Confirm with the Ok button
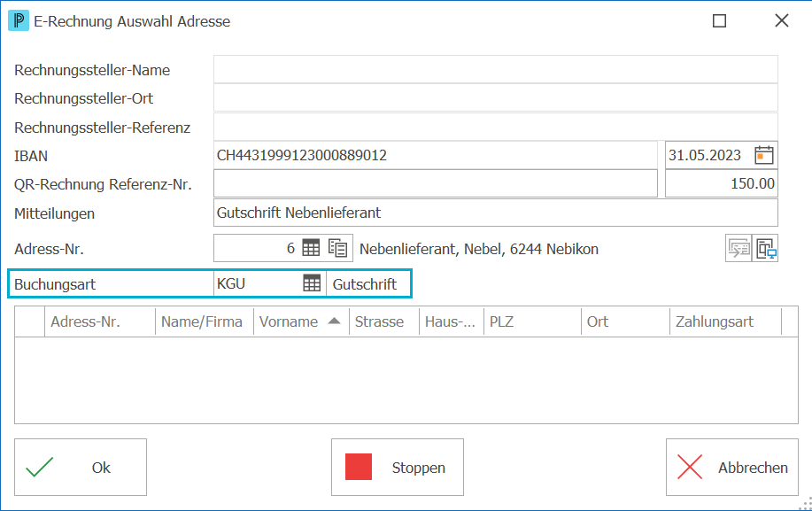Screen dimensions: 812x511 click(x=81, y=467)
